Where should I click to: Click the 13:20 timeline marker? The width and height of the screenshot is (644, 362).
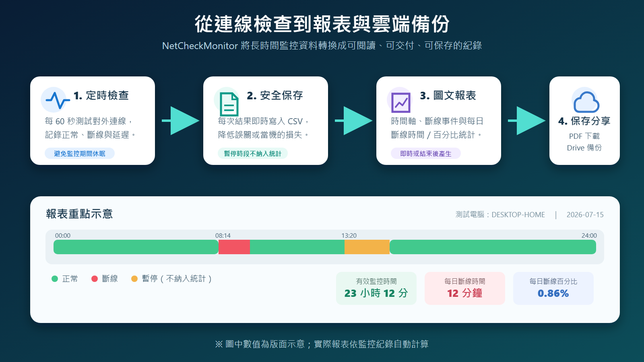coord(349,236)
